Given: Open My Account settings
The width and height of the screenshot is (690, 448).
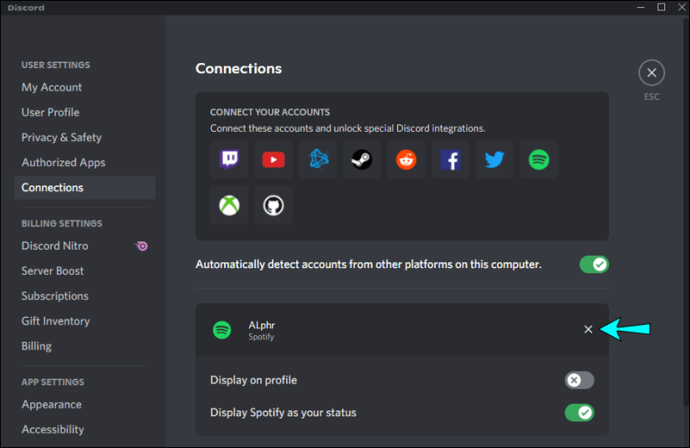Looking at the screenshot, I should click(52, 88).
